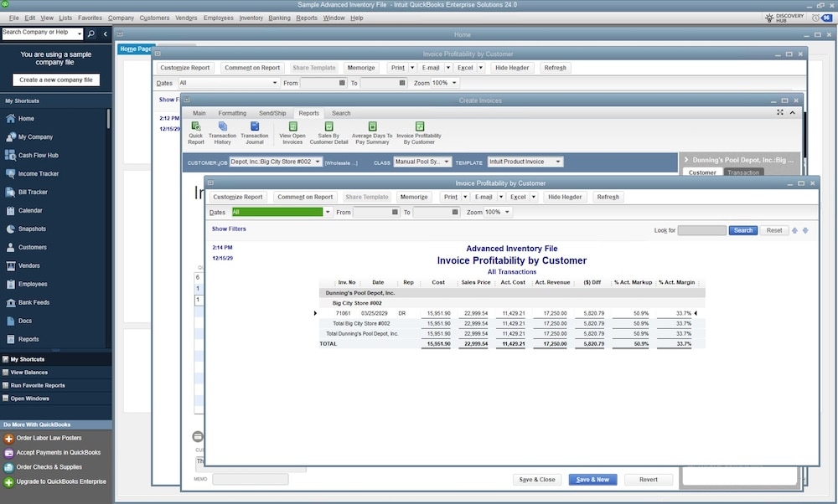838x504 pixels.
Task: Open the Bank Feeds shortcut
Action: [x=12, y=302]
